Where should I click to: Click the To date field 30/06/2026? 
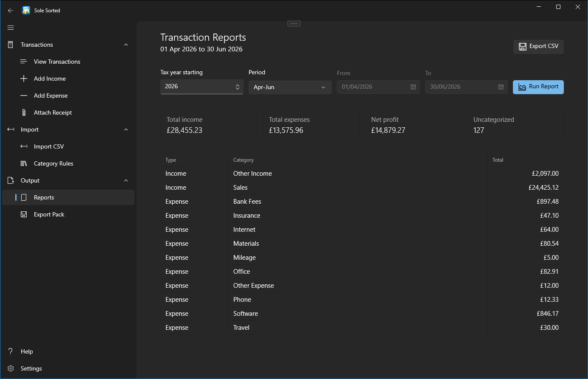point(466,87)
